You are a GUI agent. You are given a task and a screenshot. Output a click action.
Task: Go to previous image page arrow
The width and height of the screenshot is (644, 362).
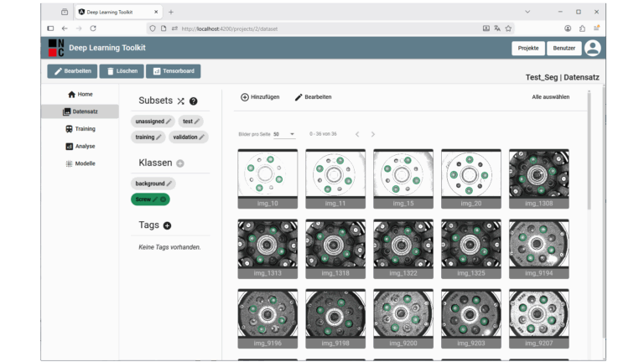pos(357,134)
